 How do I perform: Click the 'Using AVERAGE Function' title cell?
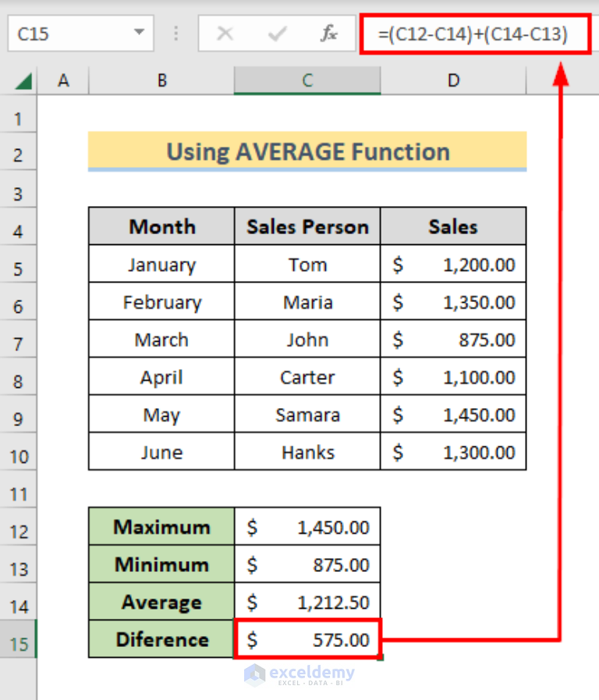pyautogui.click(x=307, y=151)
